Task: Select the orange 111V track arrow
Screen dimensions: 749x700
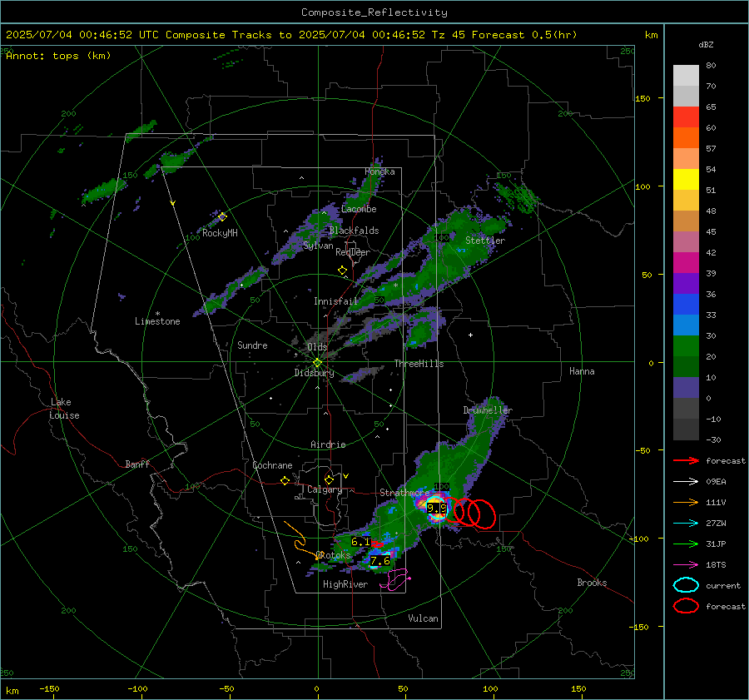Action: (686, 502)
